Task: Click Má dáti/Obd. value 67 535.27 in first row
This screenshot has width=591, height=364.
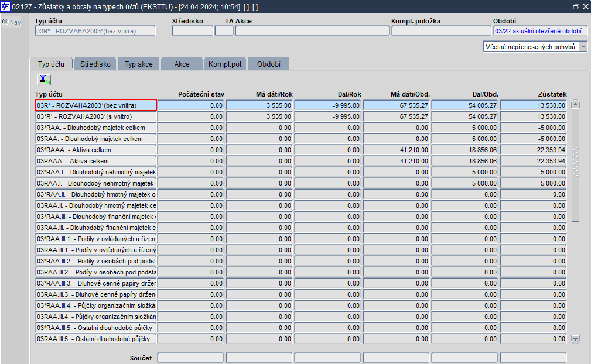Action: point(396,105)
